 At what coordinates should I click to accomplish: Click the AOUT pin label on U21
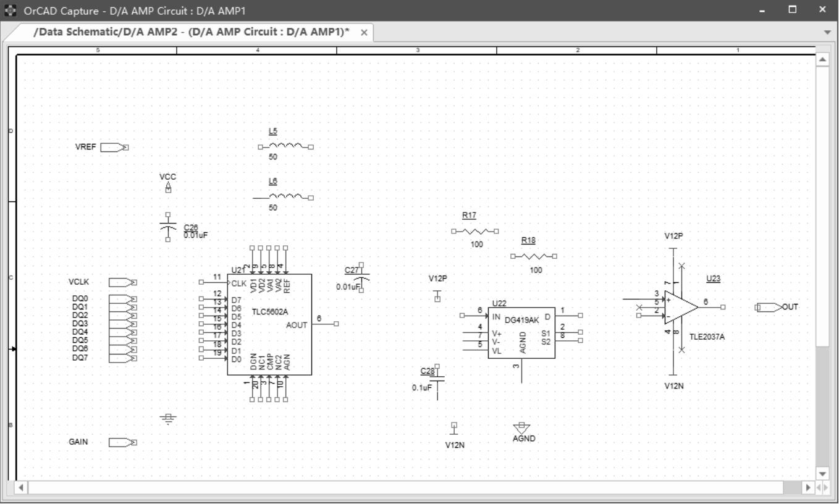tap(297, 325)
